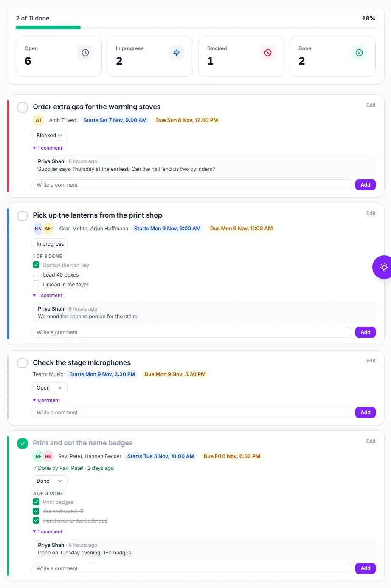
Task: Add comment on the name badges task
Action: [366, 568]
